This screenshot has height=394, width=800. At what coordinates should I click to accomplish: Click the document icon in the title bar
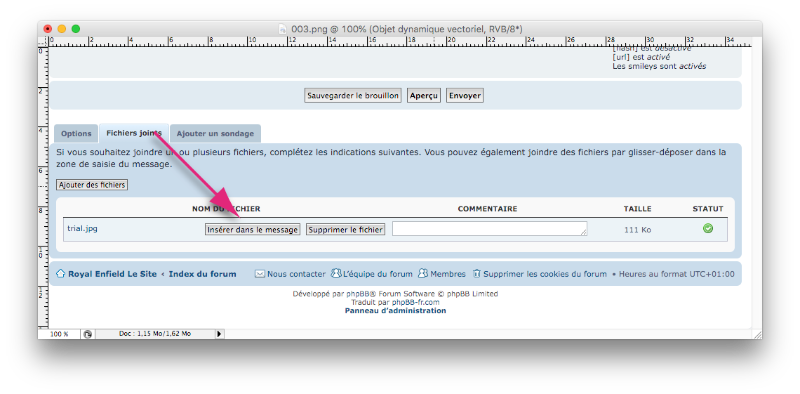pos(282,29)
